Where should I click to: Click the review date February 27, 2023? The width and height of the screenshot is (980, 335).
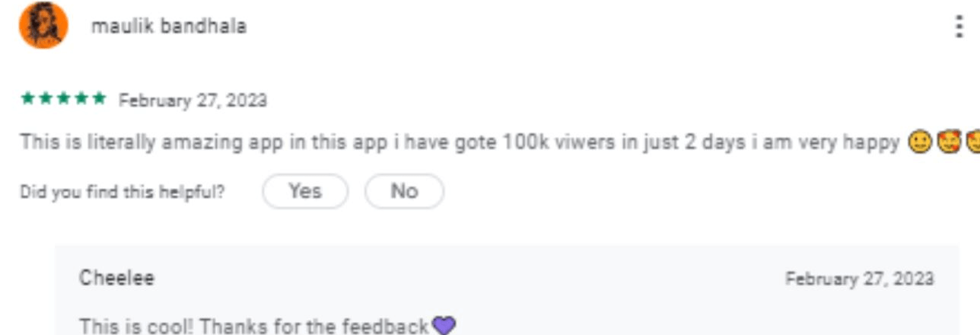pyautogui.click(x=192, y=100)
